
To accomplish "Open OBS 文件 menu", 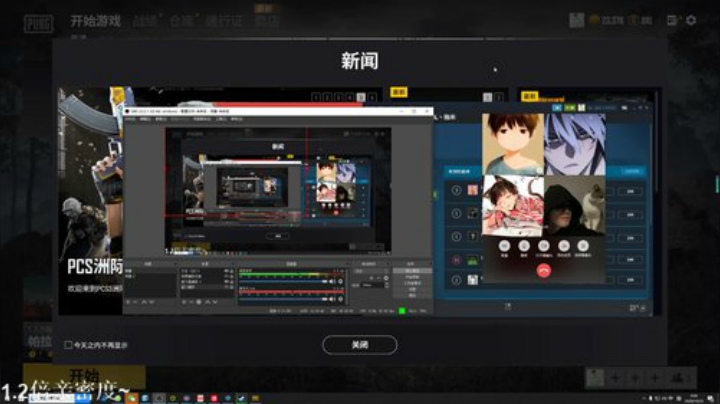I will tap(130, 119).
